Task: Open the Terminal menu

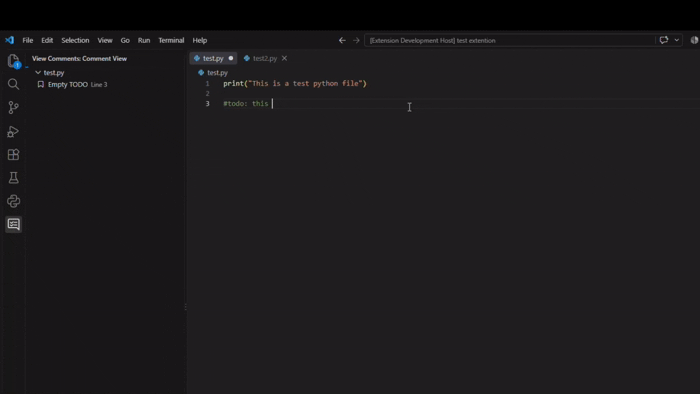Action: pyautogui.click(x=171, y=40)
